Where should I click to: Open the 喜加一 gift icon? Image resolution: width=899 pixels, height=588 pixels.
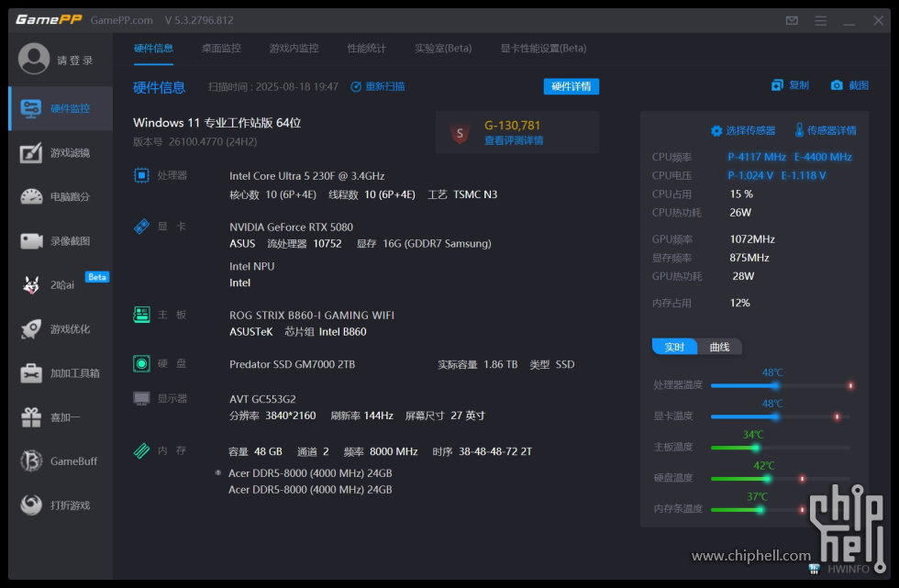[x=31, y=417]
